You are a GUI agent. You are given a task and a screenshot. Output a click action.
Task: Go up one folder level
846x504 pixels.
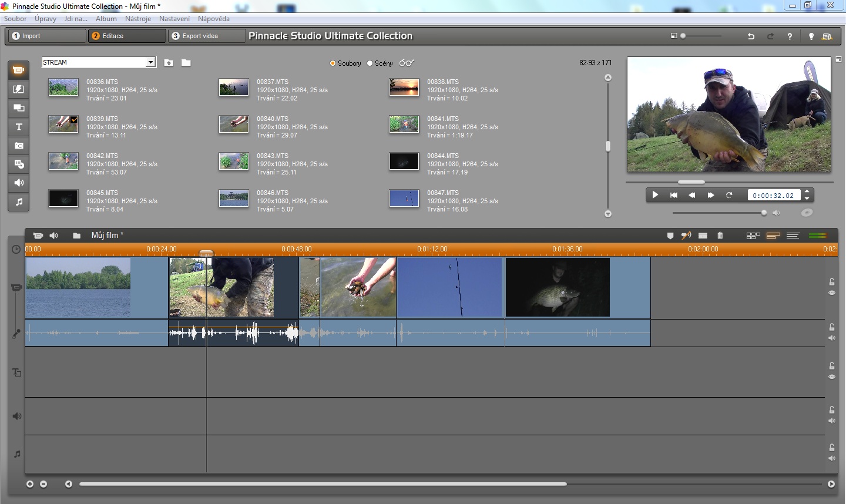click(x=169, y=63)
